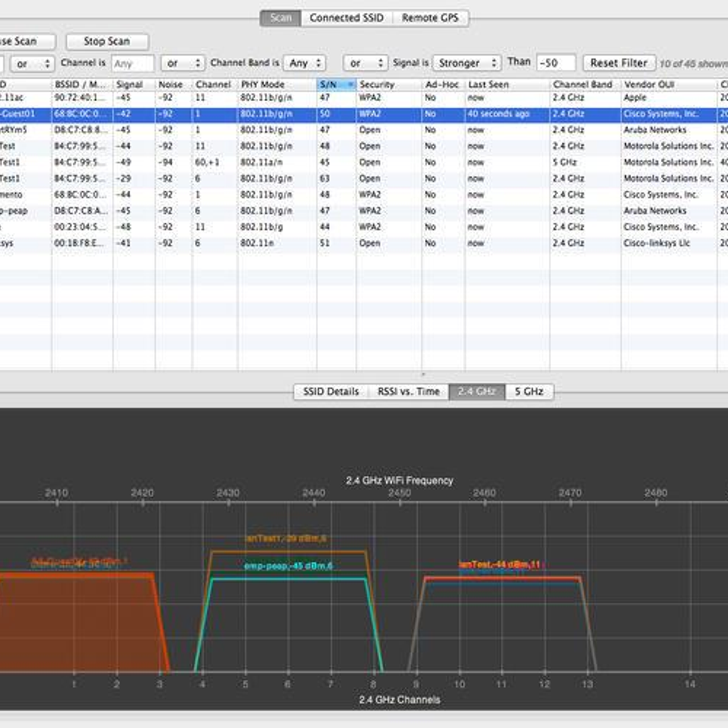Sort by the Security column header
Screen dimensions: 728x728
click(x=389, y=85)
